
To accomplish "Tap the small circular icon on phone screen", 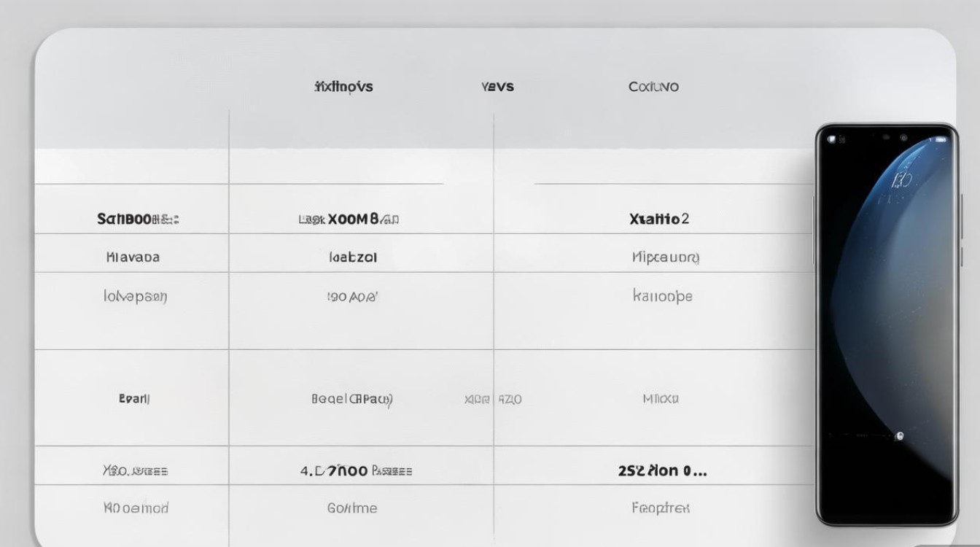I will pyautogui.click(x=900, y=436).
